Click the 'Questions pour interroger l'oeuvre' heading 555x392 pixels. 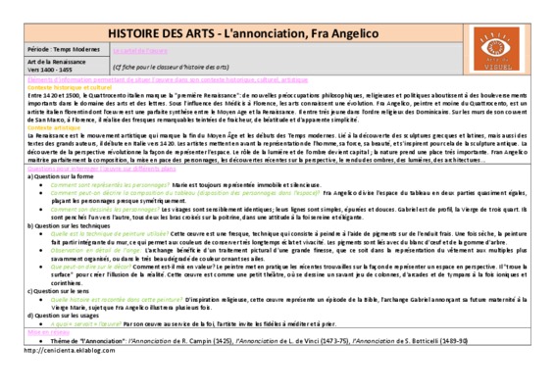(x=102, y=169)
